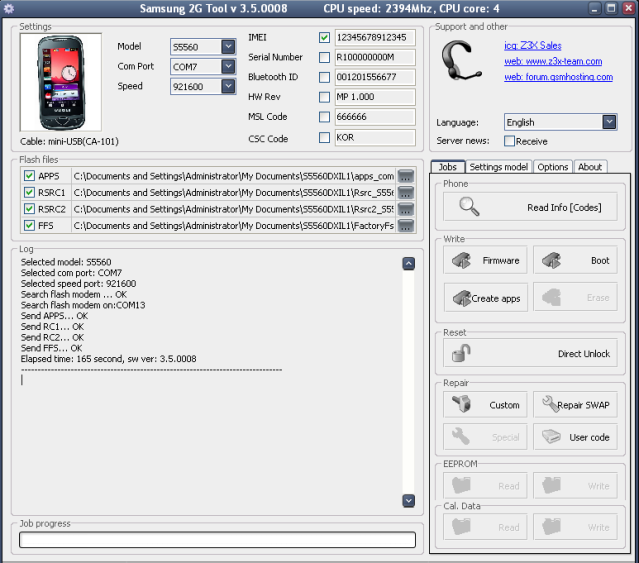The height and width of the screenshot is (563, 639).
Task: Enable the Serial Number checkbox
Action: (324, 58)
